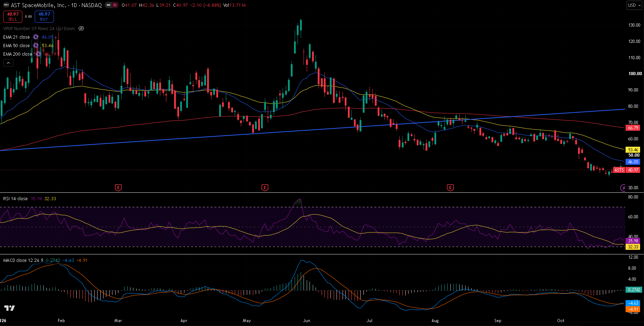Viewport: 644px width, 326px height.
Task: Toggle the pink approximate-sign data pill
Action: point(115,5)
